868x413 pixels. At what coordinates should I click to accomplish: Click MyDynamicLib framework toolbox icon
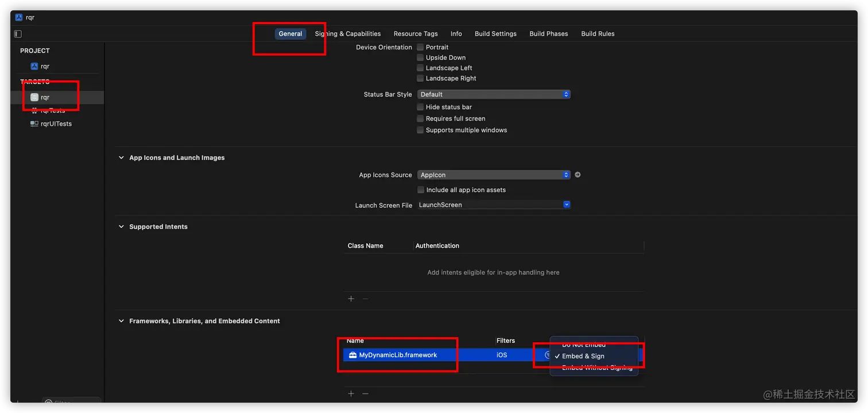click(x=352, y=355)
